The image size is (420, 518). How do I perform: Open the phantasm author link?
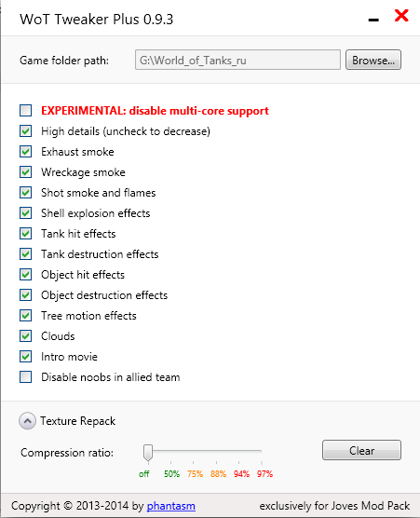[171, 506]
